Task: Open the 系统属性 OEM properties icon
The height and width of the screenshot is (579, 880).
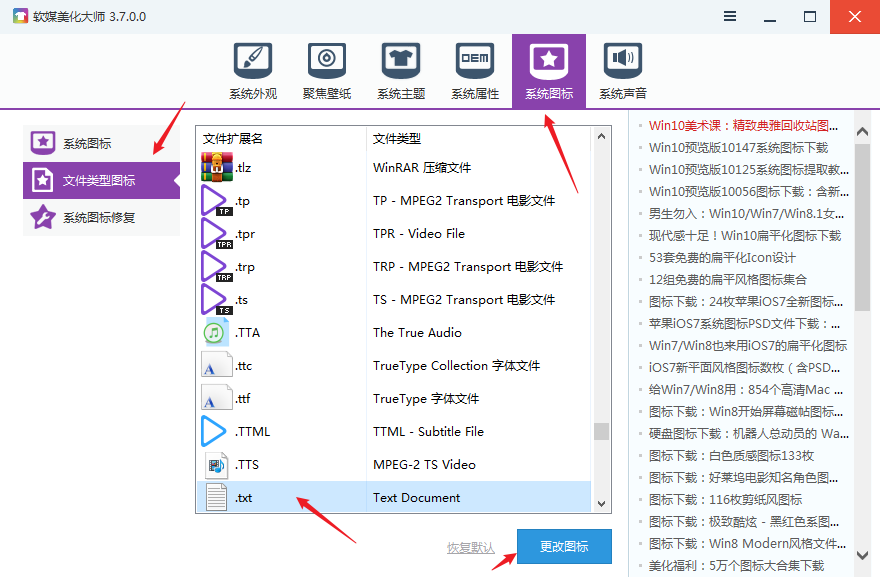Action: pyautogui.click(x=474, y=61)
